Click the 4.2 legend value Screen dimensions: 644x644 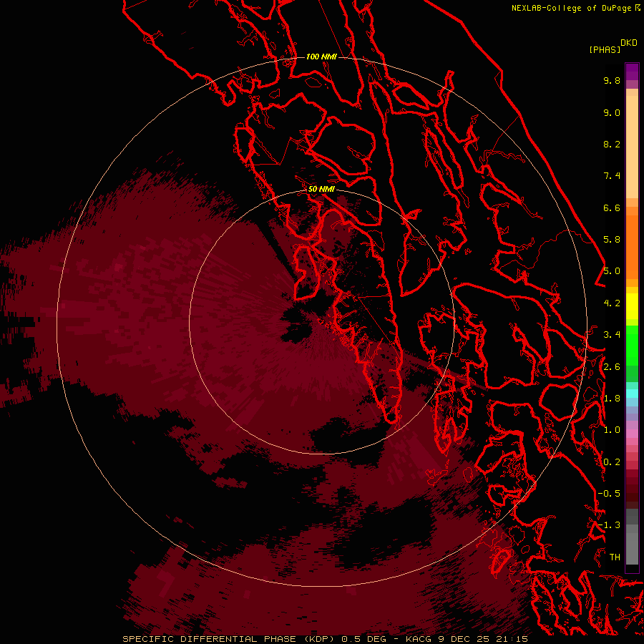point(612,303)
